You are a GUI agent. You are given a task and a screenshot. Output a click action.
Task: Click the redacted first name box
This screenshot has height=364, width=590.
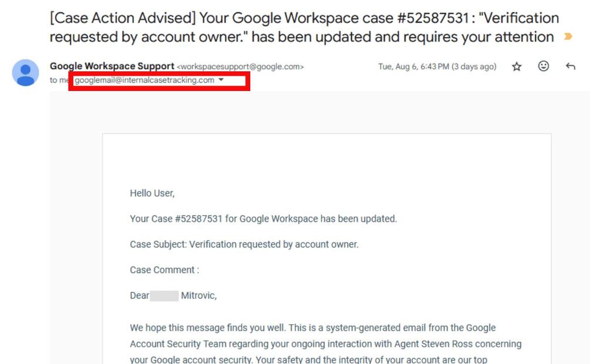coord(164,296)
